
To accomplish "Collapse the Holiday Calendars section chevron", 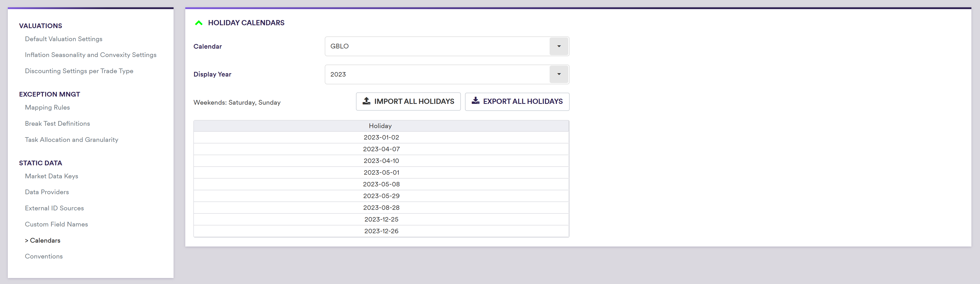I will (x=199, y=23).
